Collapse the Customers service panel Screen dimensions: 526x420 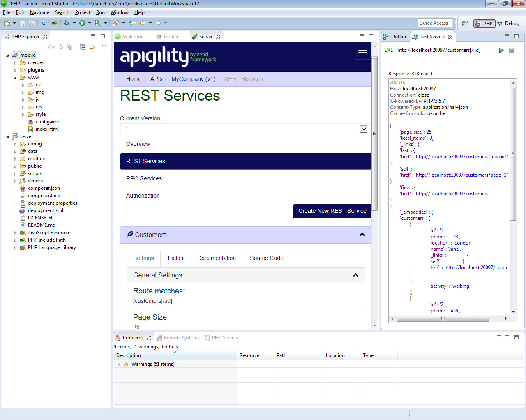pos(362,235)
